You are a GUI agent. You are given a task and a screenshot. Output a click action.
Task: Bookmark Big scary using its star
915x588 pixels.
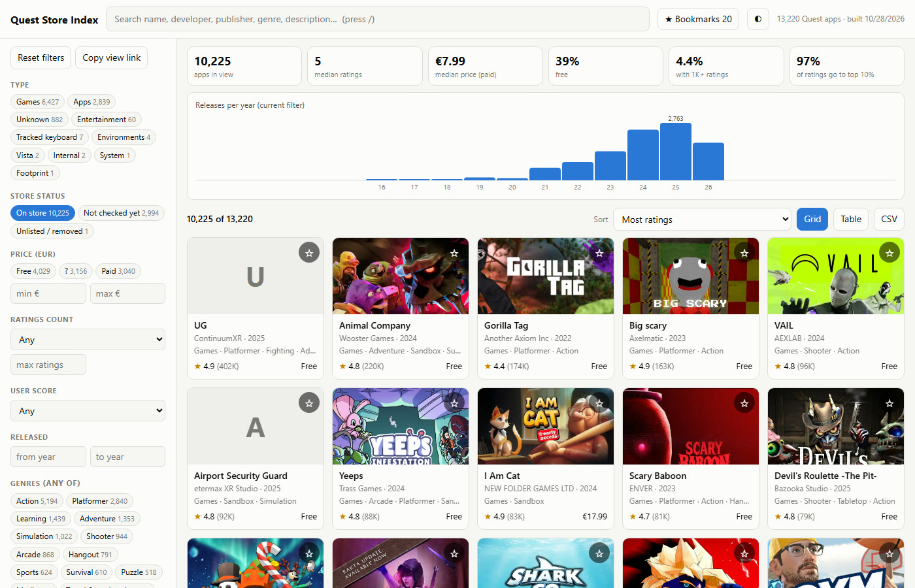click(744, 253)
